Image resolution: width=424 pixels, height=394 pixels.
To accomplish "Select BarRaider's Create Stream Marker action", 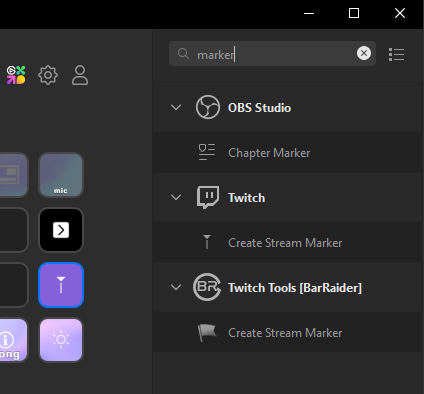I will (x=288, y=332).
